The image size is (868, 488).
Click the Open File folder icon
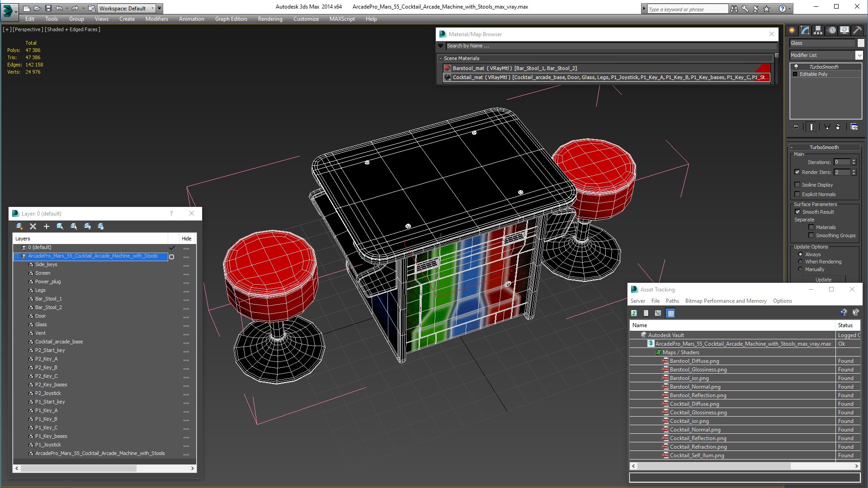point(38,8)
